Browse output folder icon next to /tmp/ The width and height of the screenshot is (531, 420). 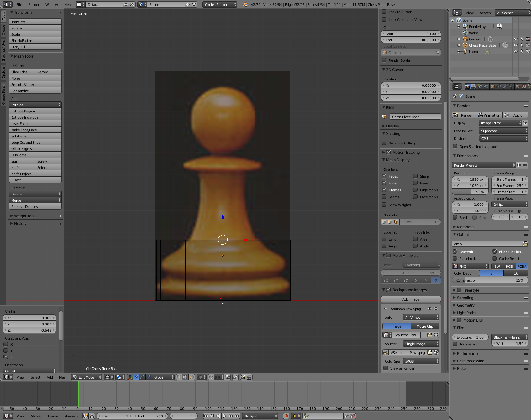point(525,244)
